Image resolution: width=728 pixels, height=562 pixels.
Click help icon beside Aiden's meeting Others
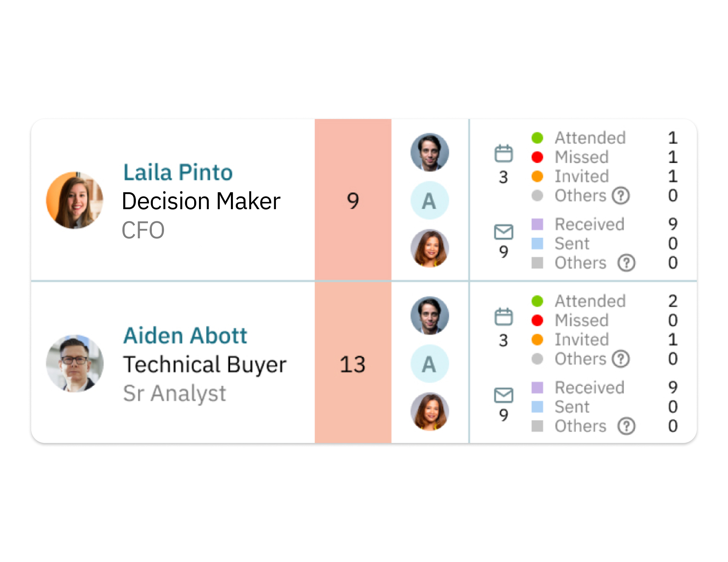point(621,359)
